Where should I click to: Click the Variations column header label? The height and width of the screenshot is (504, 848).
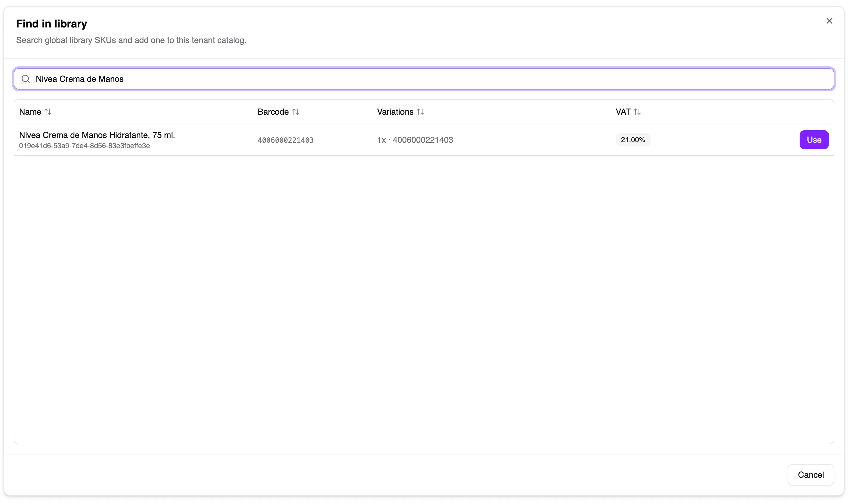[395, 112]
